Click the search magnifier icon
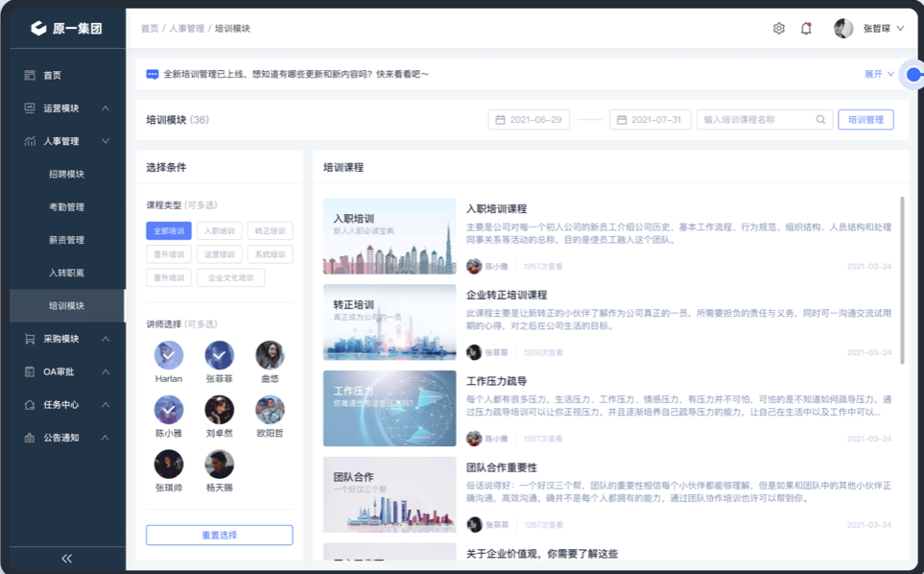 click(x=820, y=120)
